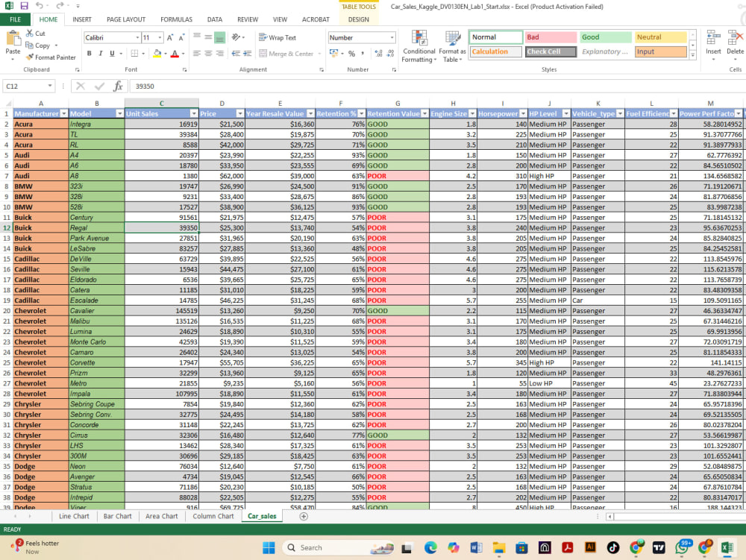Click the Copy button
Screen dimensions: 746x560
pyautogui.click(x=37, y=45)
